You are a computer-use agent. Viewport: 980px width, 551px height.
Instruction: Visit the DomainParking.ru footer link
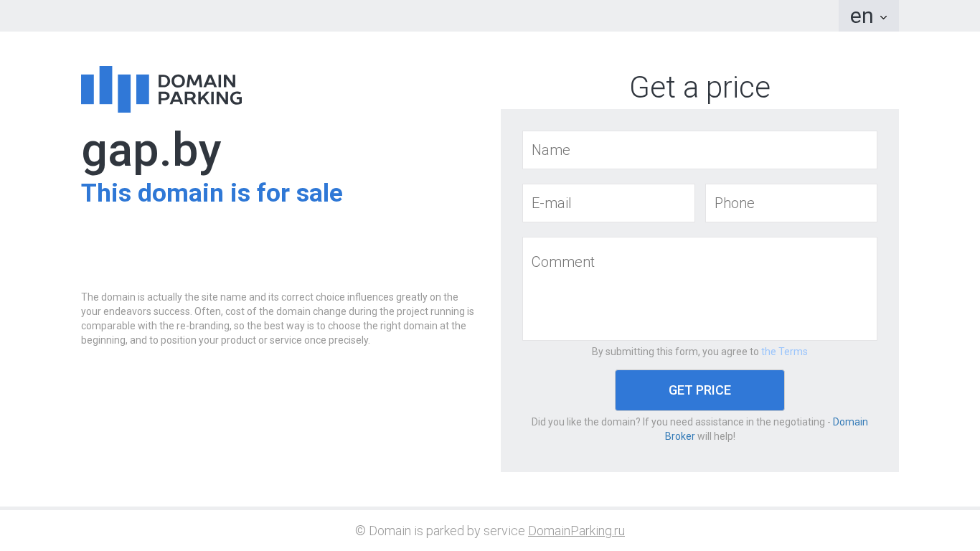(x=576, y=531)
